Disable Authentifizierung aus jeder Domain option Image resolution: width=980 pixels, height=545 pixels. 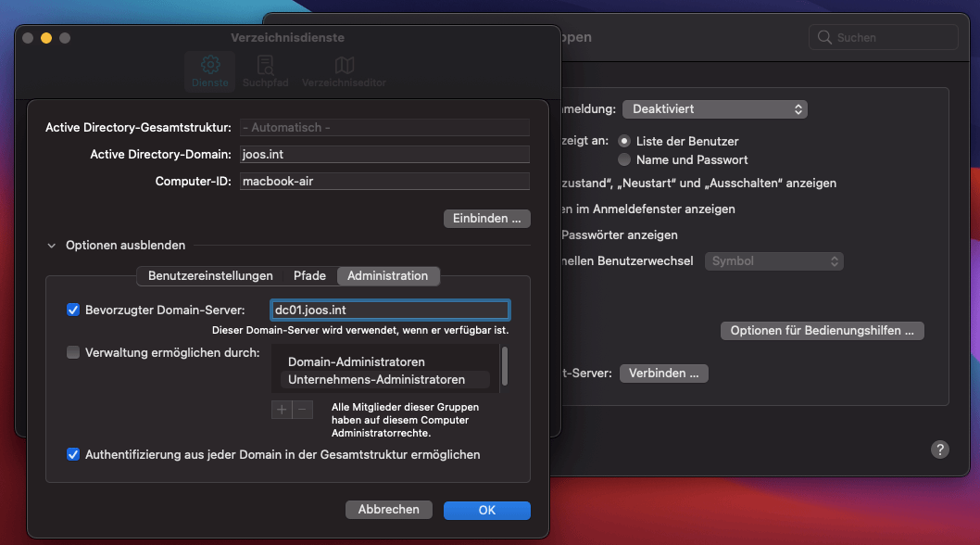click(x=73, y=454)
